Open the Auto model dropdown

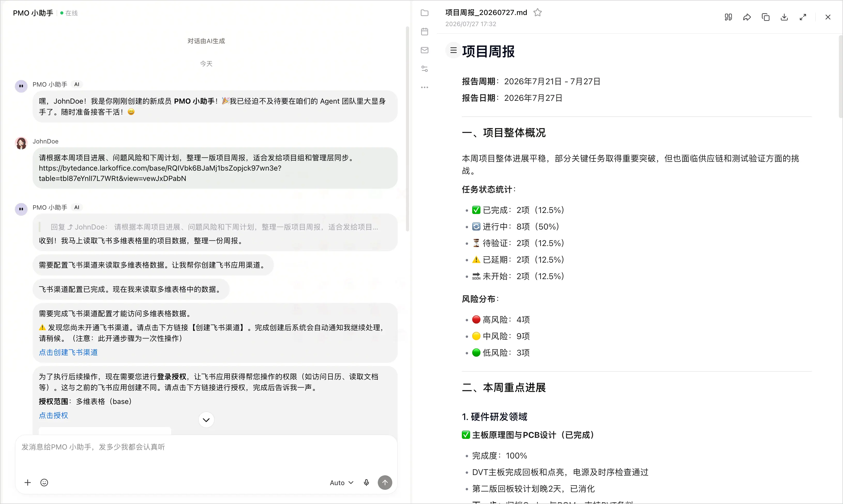[342, 483]
